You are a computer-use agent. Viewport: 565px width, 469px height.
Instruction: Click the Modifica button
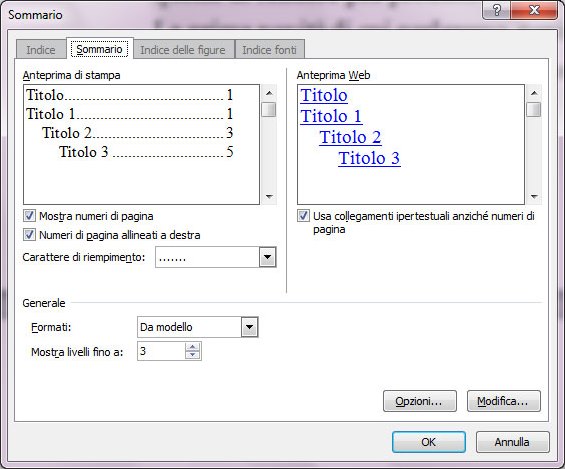(x=503, y=401)
